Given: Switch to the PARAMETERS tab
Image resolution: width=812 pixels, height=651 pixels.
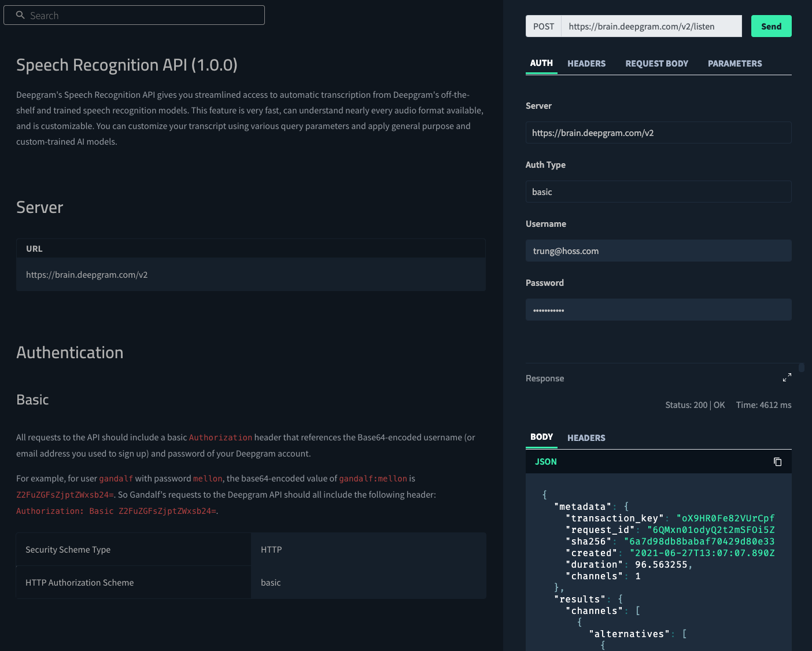Looking at the screenshot, I should [x=735, y=64].
